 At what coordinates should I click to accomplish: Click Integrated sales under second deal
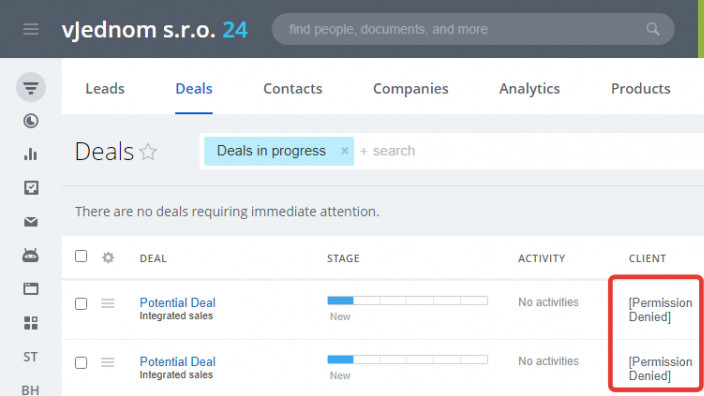pyautogui.click(x=176, y=374)
